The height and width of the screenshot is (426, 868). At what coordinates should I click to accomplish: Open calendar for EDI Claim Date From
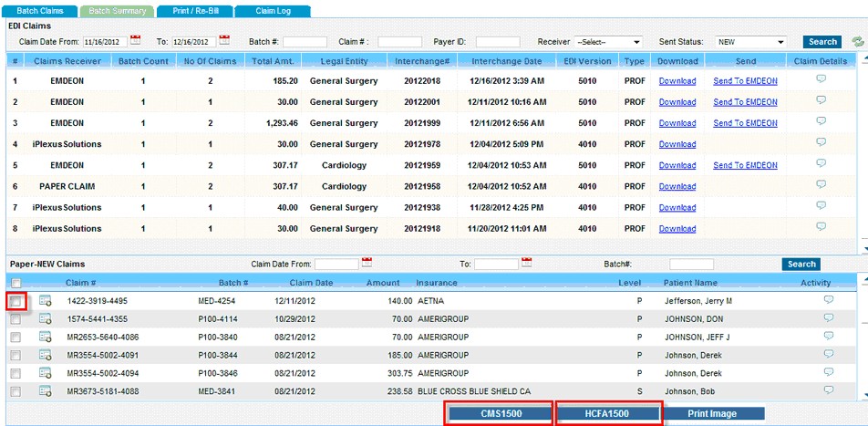(x=136, y=41)
